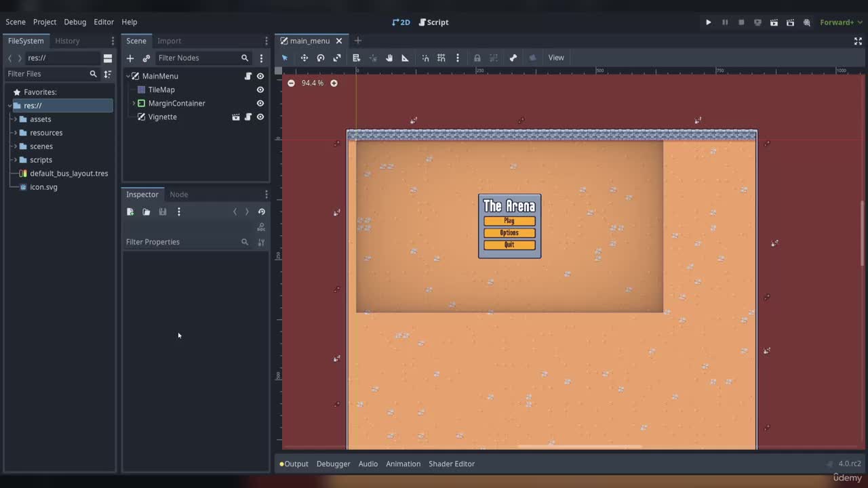Activate the Select Mode arrow tool
The width and height of the screenshot is (868, 488).
point(285,58)
